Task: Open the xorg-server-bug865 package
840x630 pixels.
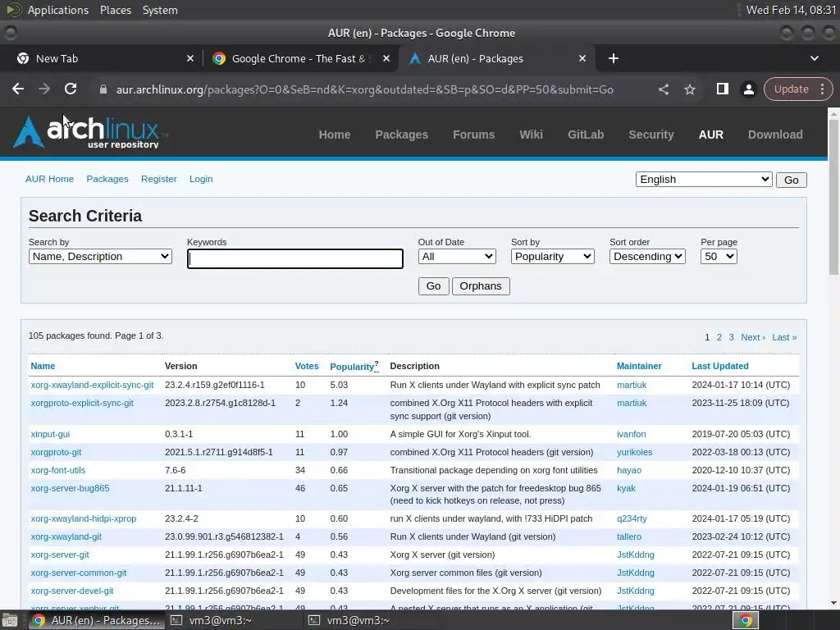Action: pyautogui.click(x=71, y=488)
